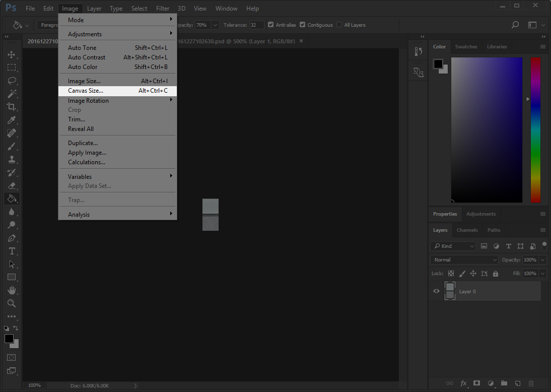Screen dimensions: 551x392
Task: Select the Eyedropper tool
Action: coord(12,120)
